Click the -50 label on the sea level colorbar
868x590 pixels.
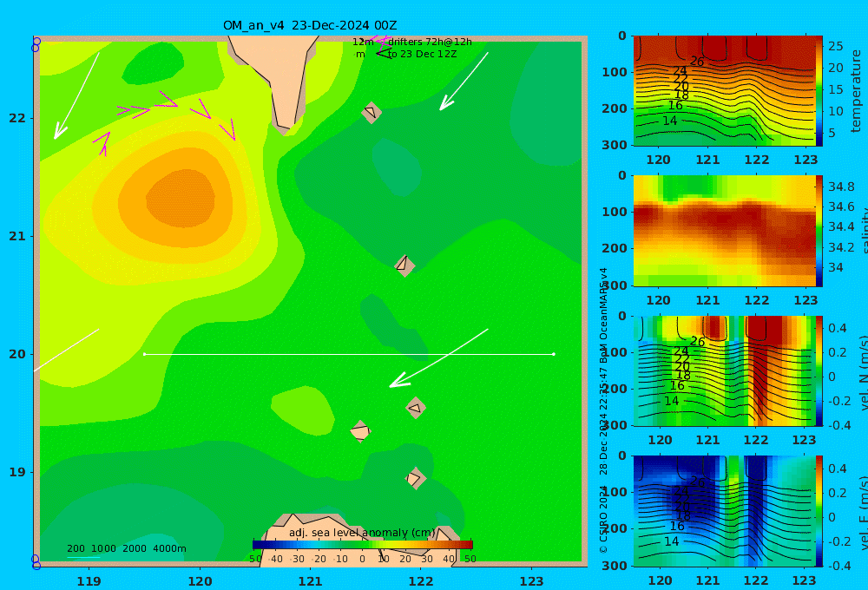click(255, 559)
